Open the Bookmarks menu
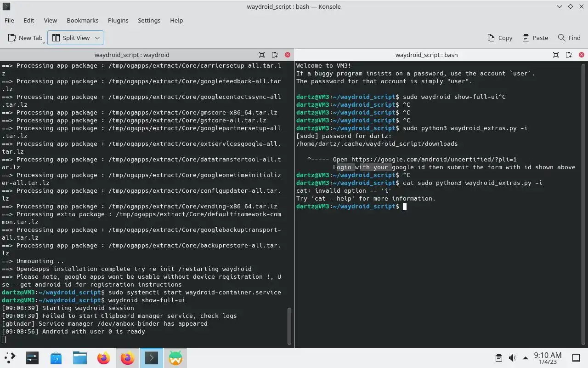The width and height of the screenshot is (588, 368). [x=82, y=20]
